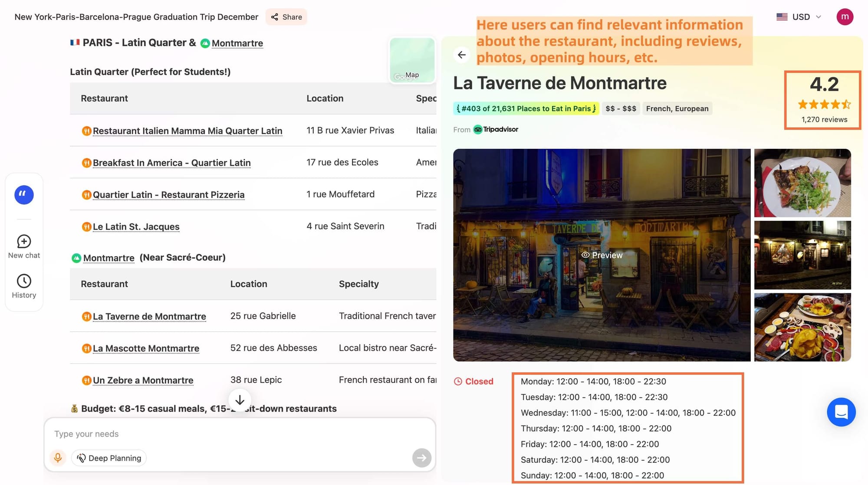Click the send message arrow icon
Image resolution: width=868 pixels, height=485 pixels.
coord(421,458)
